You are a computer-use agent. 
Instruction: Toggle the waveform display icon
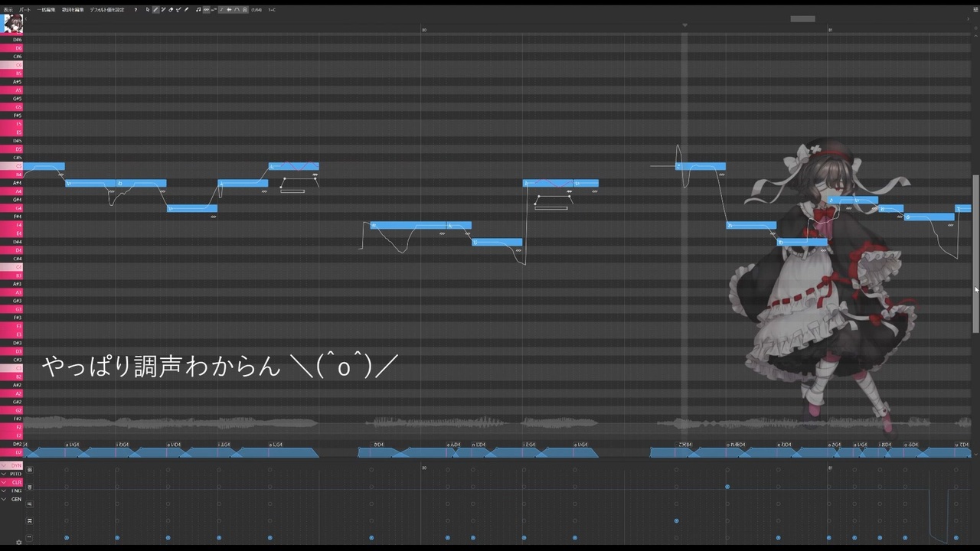(229, 10)
